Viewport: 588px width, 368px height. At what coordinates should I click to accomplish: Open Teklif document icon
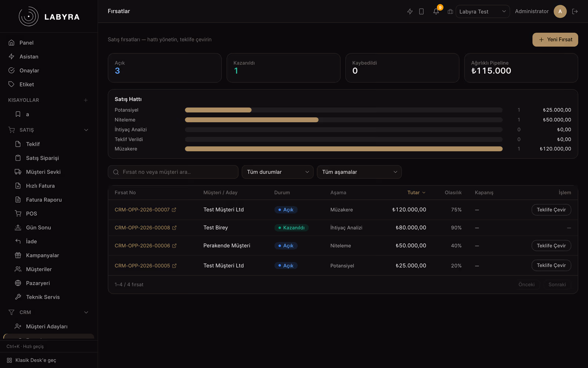(x=18, y=144)
